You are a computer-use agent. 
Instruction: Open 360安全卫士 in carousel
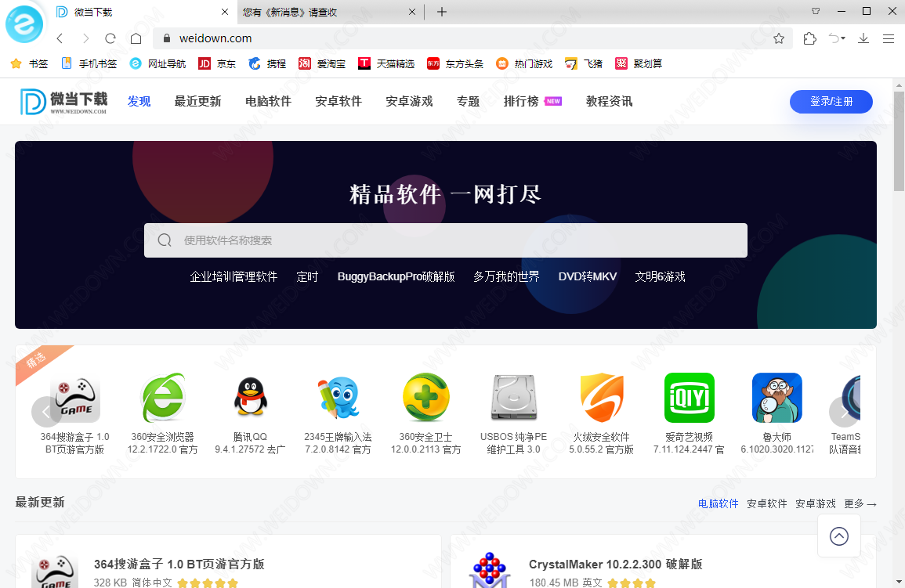click(426, 414)
